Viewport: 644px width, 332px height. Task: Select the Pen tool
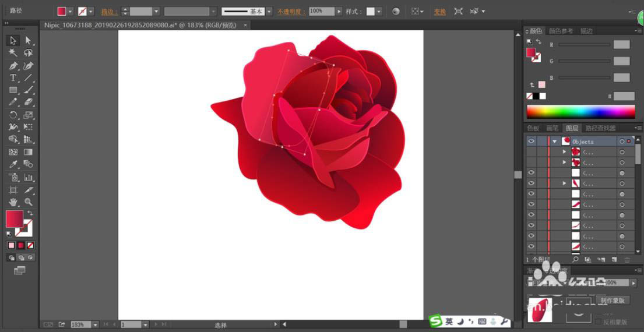[13, 66]
